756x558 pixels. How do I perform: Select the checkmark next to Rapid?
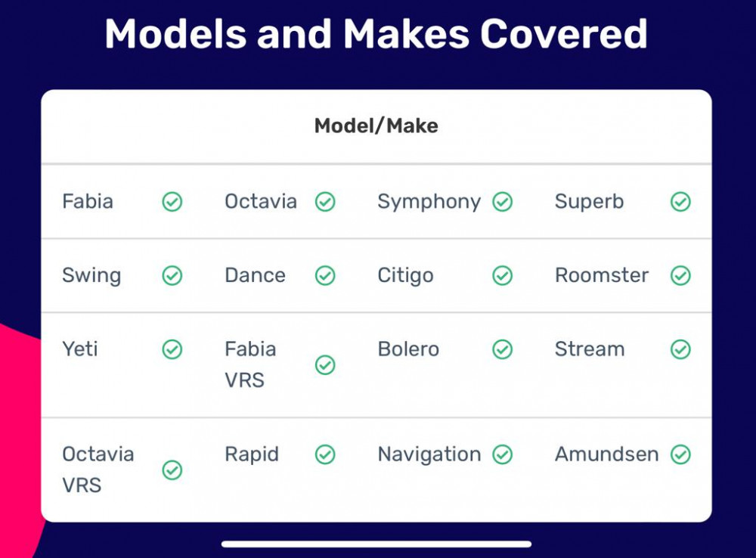coord(325,454)
